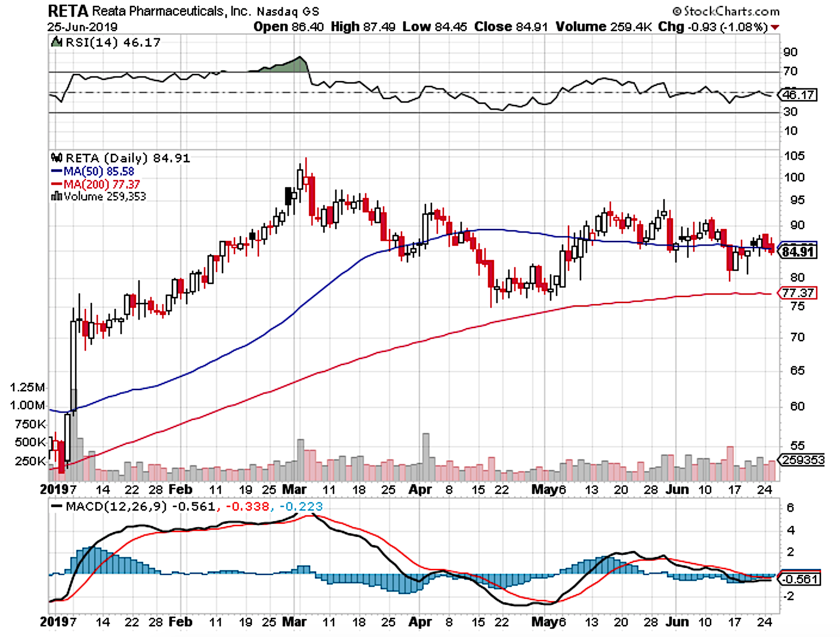This screenshot has width=840, height=637.
Task: Click the date 25-Jun-2019
Action: coord(82,27)
